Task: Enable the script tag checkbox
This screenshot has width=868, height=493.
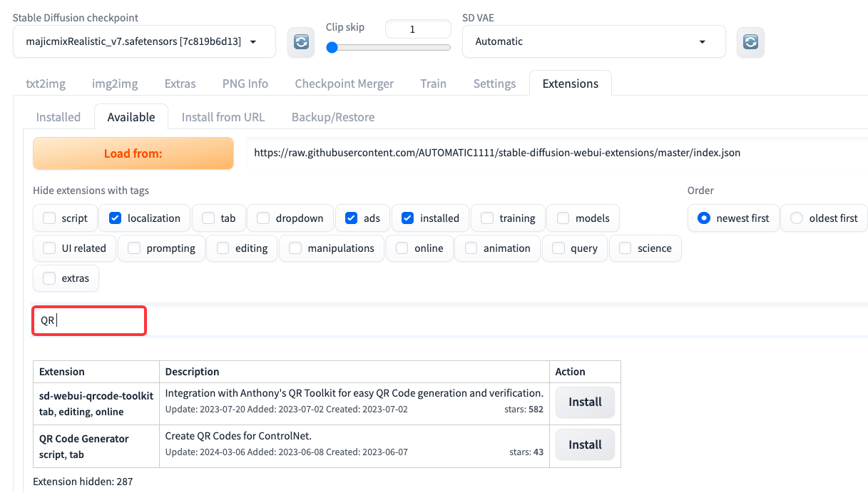Action: [x=49, y=218]
